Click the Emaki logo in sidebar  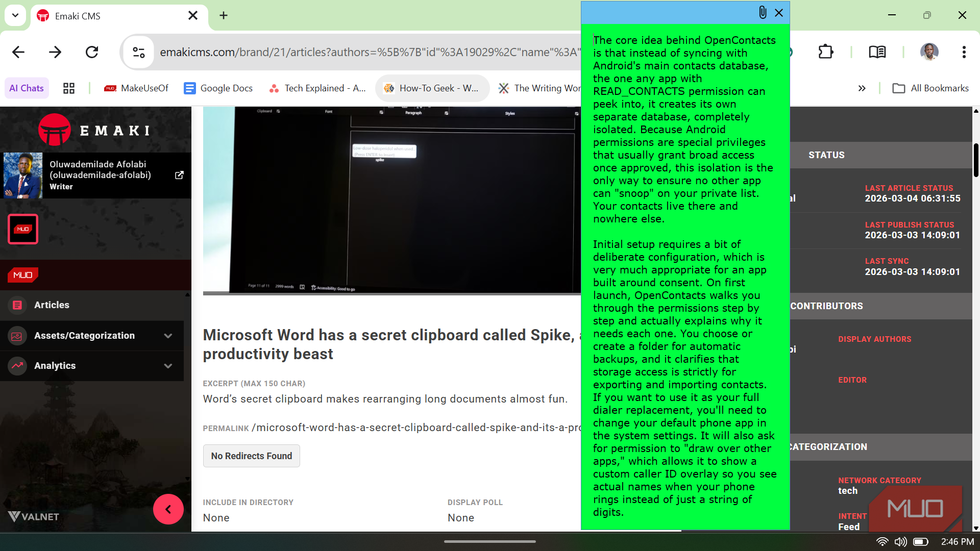pyautogui.click(x=94, y=130)
